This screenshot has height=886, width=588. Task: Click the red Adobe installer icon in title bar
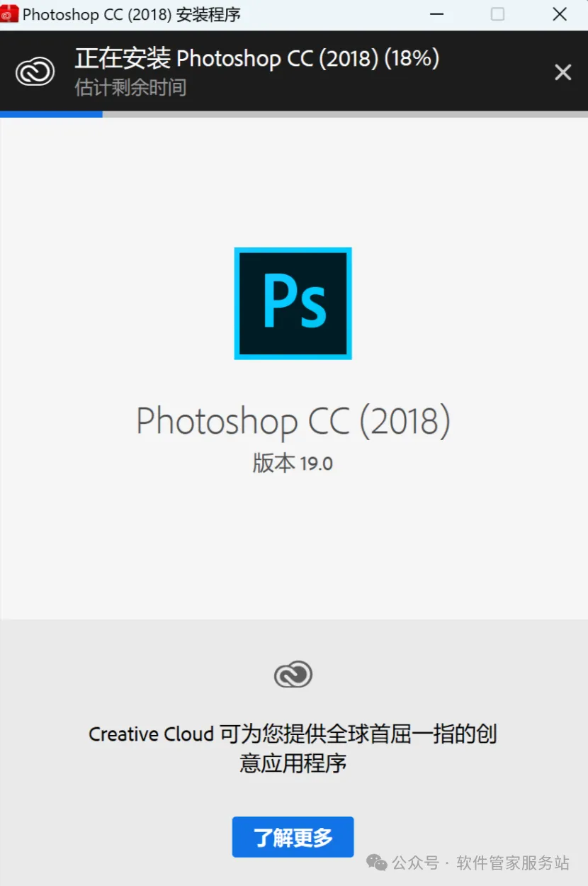tap(10, 13)
